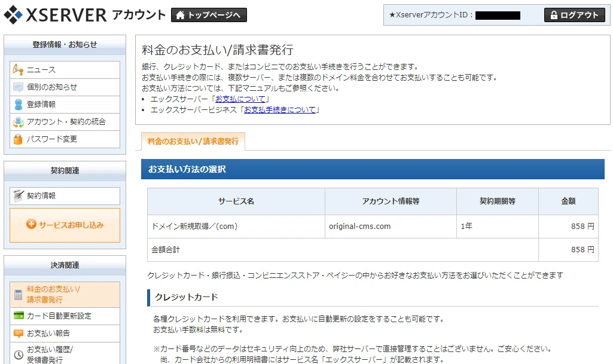613x364 pixels.
Task: Open お支払い報告 in the sidebar
Action: [x=65, y=333]
